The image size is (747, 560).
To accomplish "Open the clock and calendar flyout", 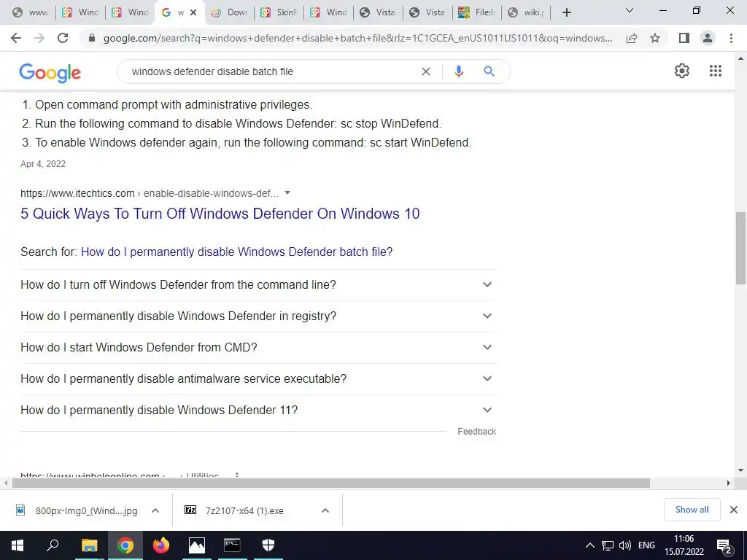I will click(x=684, y=545).
